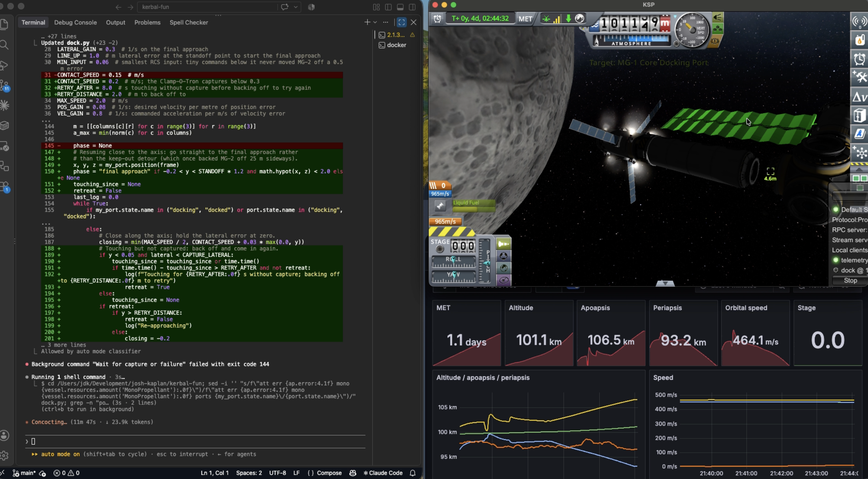Switch to the Debug Console tab

[75, 22]
